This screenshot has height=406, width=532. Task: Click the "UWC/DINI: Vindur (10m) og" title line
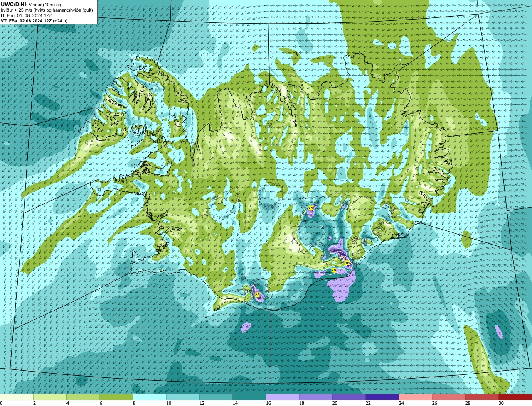click(x=31, y=4)
